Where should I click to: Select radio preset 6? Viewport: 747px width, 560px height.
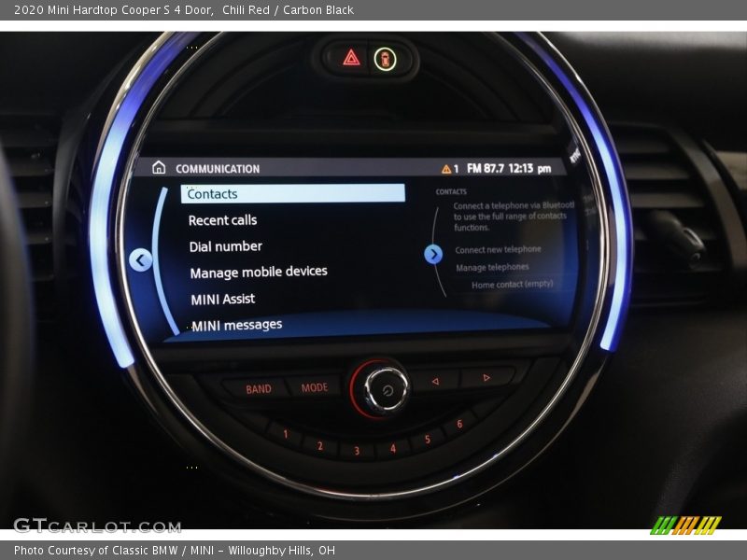click(x=459, y=424)
